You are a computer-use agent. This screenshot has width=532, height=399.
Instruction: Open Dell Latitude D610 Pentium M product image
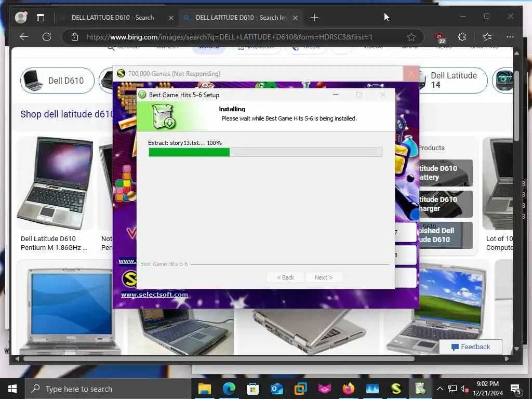click(x=55, y=183)
